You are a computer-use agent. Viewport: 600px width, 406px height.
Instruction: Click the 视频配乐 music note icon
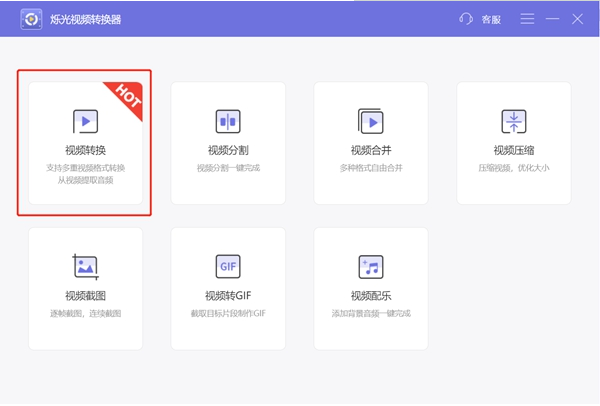pyautogui.click(x=371, y=267)
